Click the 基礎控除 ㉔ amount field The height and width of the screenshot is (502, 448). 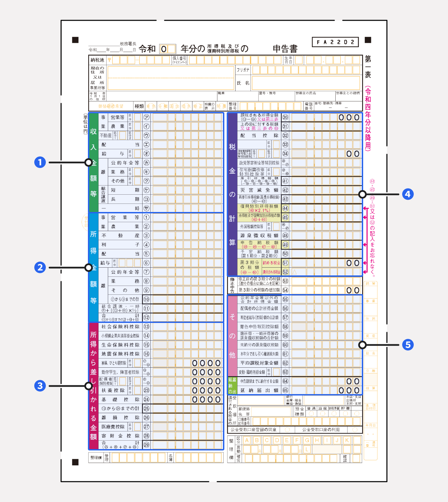188,400
